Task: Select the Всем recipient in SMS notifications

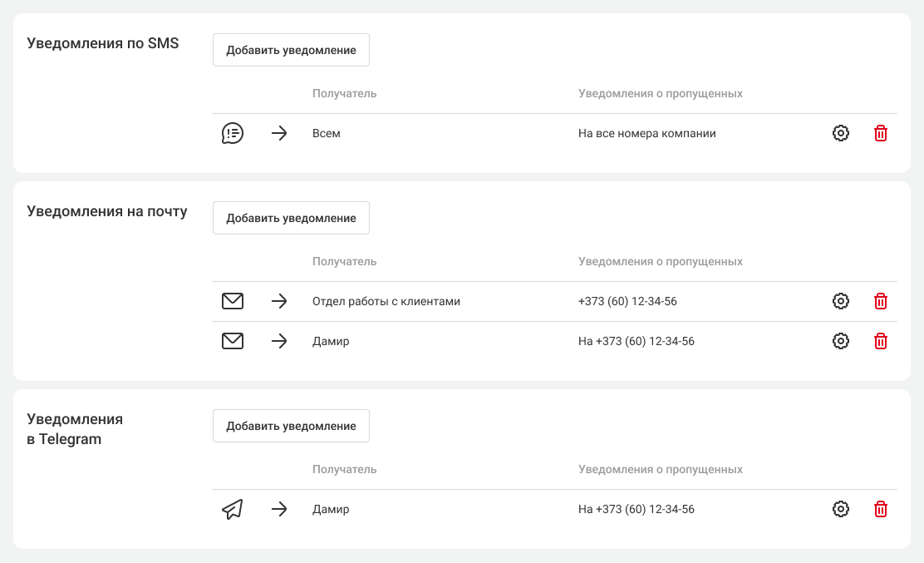Action: click(x=327, y=133)
